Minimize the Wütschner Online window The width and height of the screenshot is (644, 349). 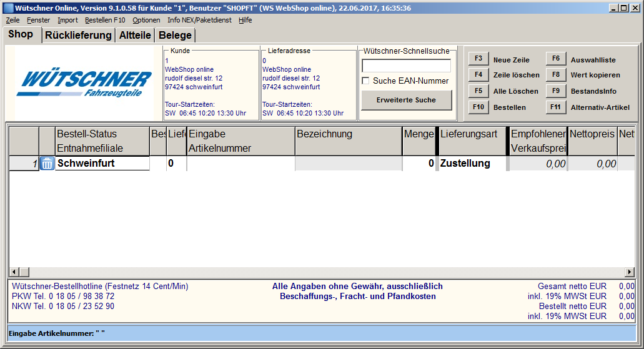tap(613, 7)
